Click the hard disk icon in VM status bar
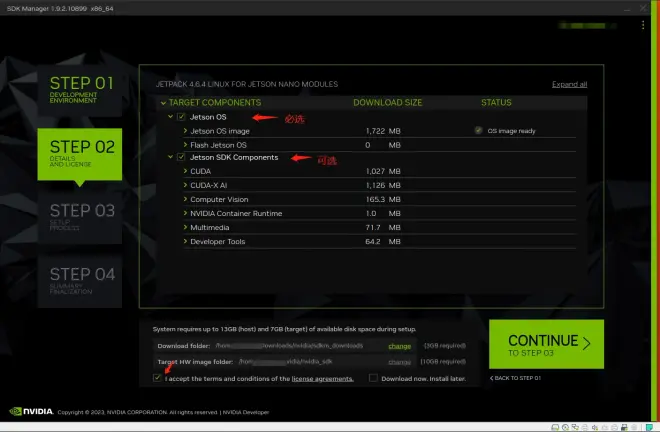 555,427
